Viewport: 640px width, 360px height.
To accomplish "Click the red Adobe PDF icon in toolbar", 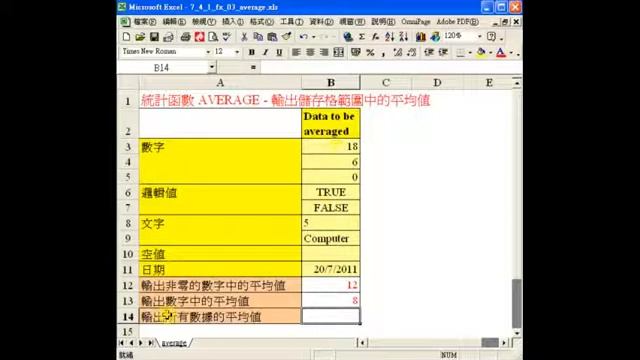I will 199,37.
